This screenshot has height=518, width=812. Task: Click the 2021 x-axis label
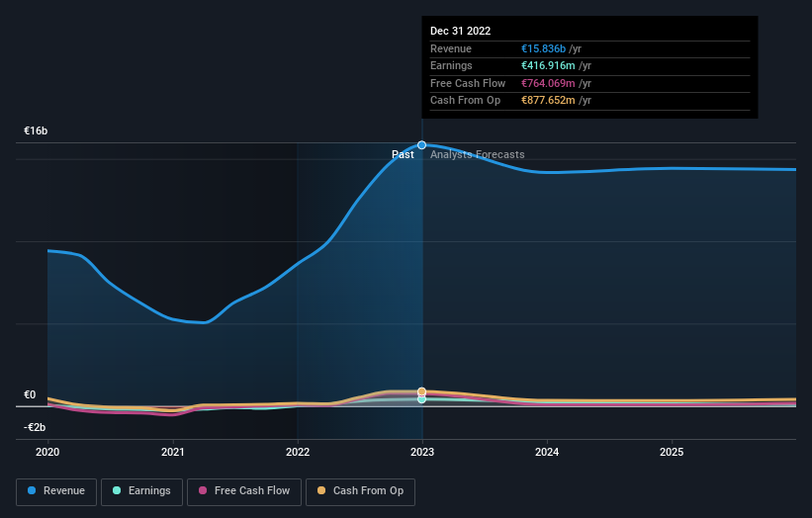(172, 452)
